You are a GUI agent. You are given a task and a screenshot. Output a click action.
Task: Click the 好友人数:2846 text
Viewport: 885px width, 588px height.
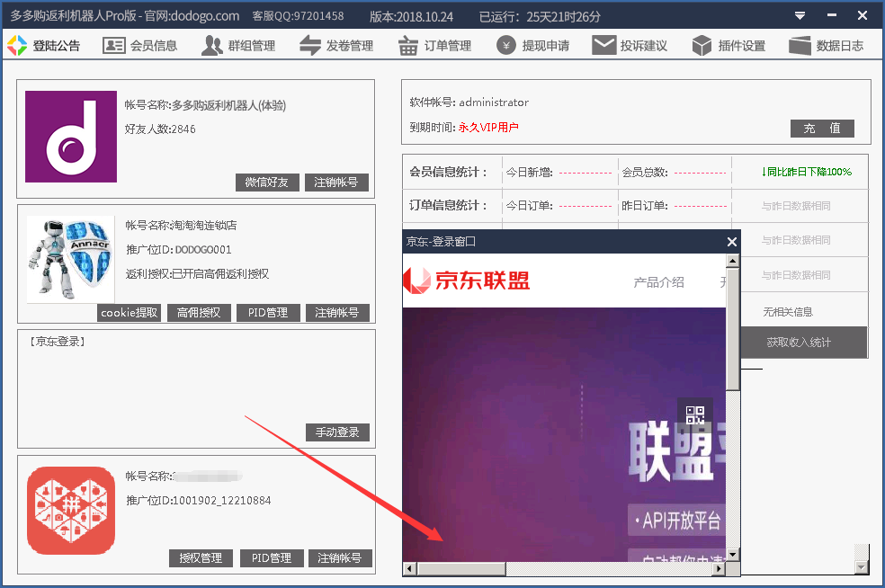(x=160, y=129)
